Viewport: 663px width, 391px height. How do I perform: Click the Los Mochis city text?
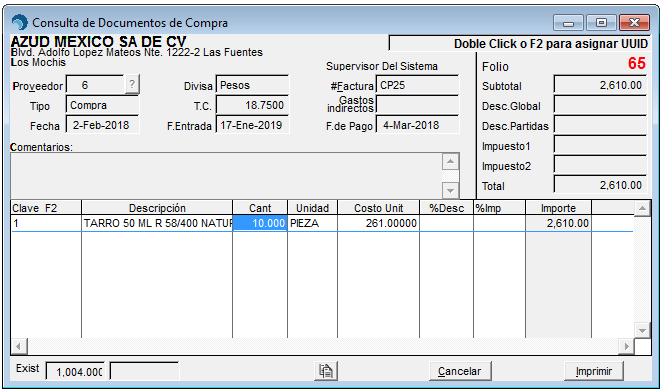pyautogui.click(x=38, y=62)
